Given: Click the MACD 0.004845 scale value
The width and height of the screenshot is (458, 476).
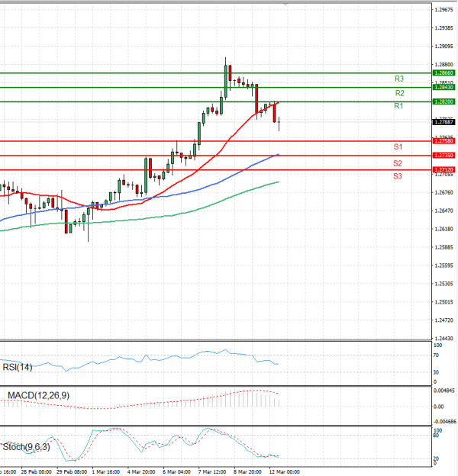Looking at the screenshot, I should point(443,391).
